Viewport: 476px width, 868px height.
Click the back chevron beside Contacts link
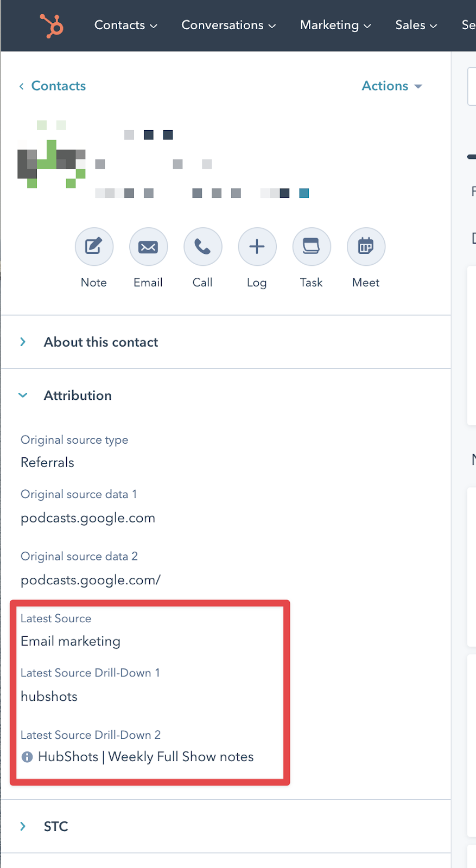point(22,86)
